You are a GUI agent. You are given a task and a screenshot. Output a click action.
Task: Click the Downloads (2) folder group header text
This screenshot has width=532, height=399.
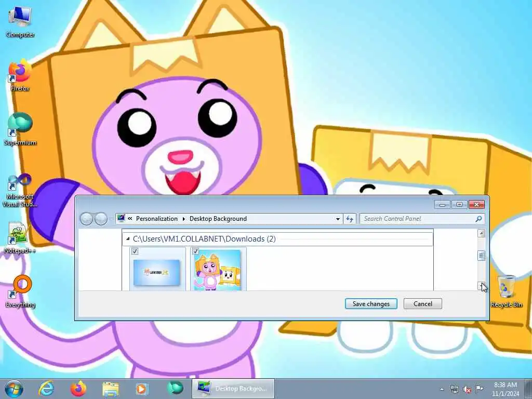coord(204,239)
